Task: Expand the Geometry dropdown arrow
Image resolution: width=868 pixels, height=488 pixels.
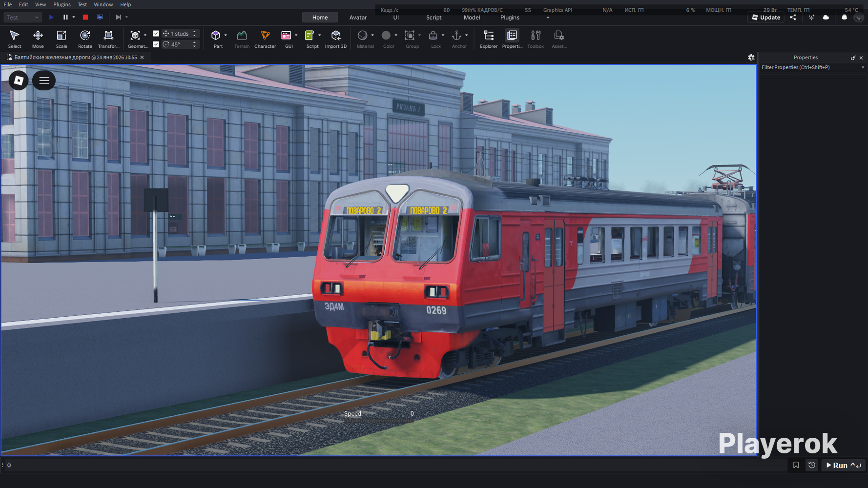Action: point(145,35)
